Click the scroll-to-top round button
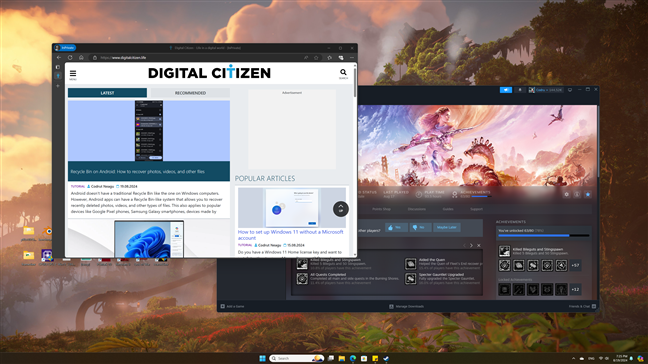 tap(341, 209)
